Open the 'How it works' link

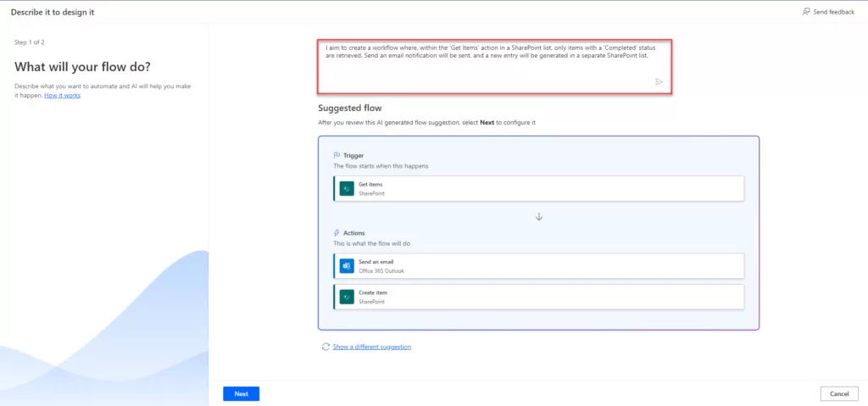pos(63,96)
